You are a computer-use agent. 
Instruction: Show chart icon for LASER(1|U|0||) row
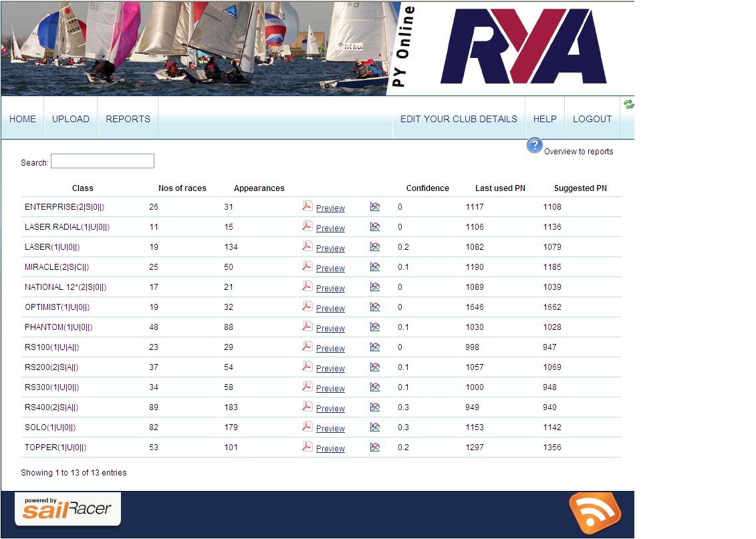(374, 246)
